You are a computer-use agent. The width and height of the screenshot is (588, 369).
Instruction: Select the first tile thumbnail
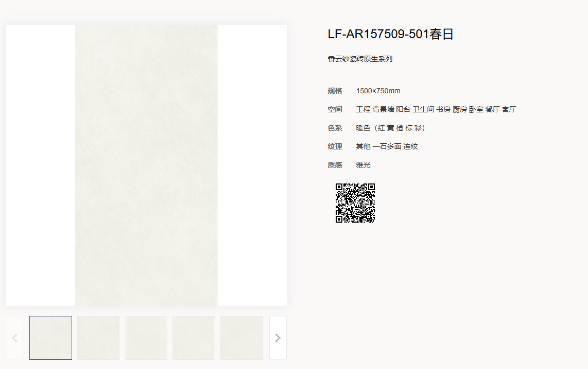(x=50, y=338)
